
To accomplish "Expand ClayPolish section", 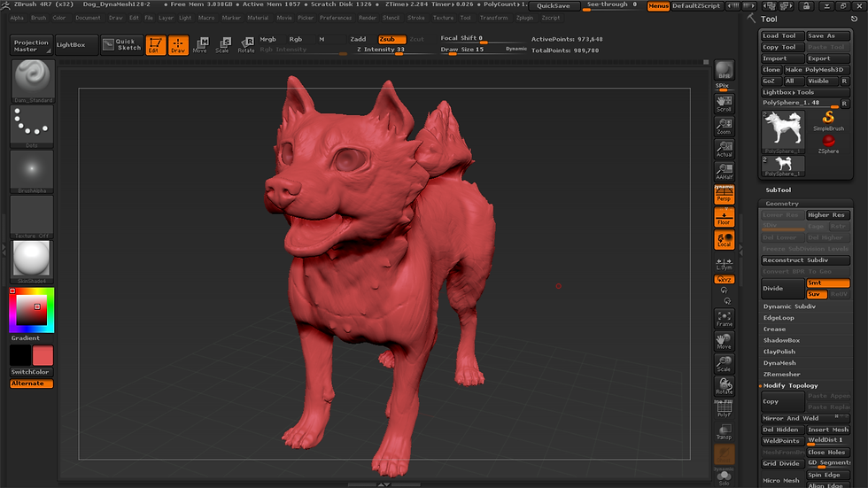I will 779,352.
